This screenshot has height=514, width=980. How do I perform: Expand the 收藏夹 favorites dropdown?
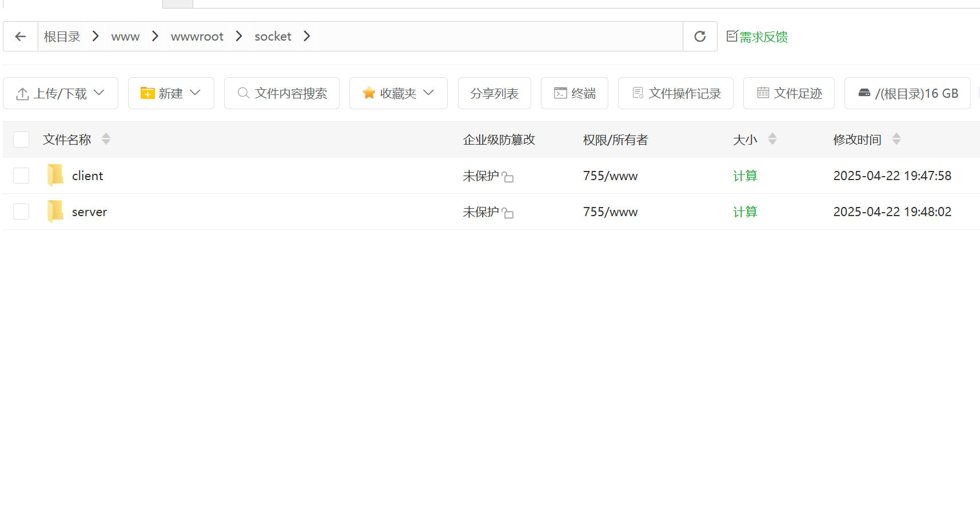coord(398,93)
